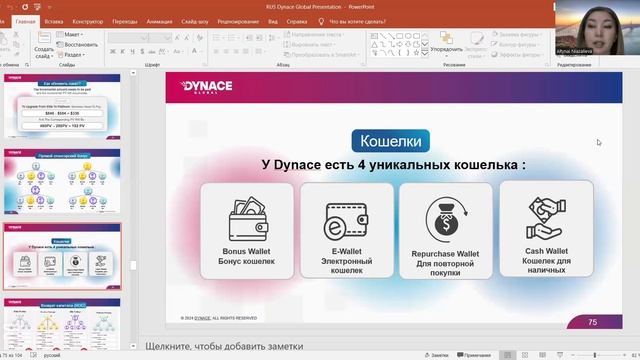Toggle align text right
Image resolution: width=640 pixels, height=360 pixels.
tap(236, 52)
